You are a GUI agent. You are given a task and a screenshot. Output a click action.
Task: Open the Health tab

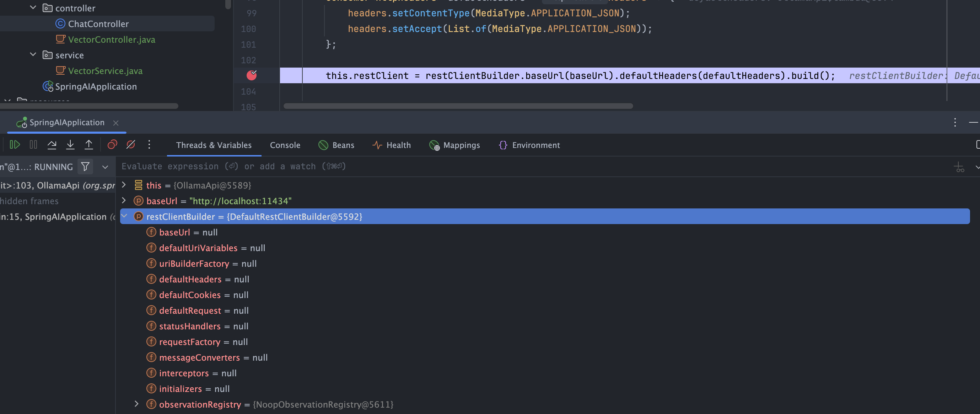392,145
